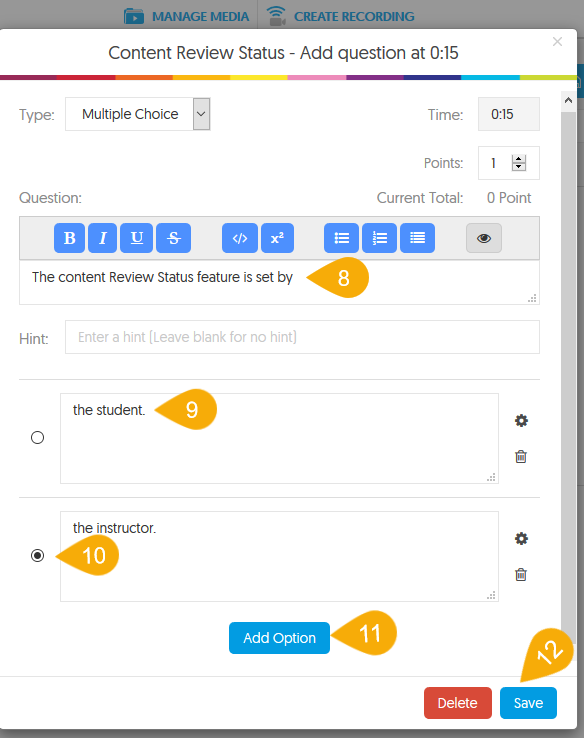Open Create Recording tab
This screenshot has height=738, width=584.
(340, 16)
